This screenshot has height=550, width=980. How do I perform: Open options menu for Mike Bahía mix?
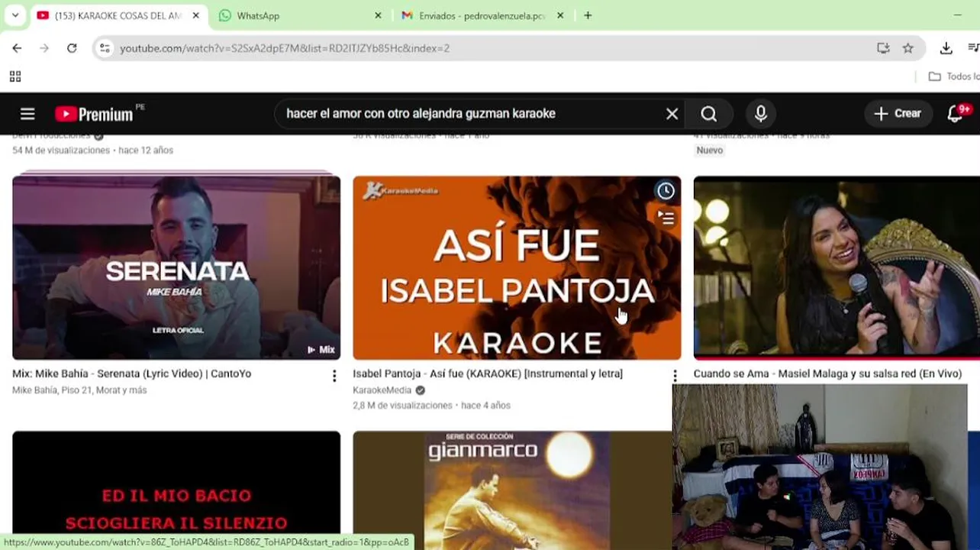click(x=334, y=376)
